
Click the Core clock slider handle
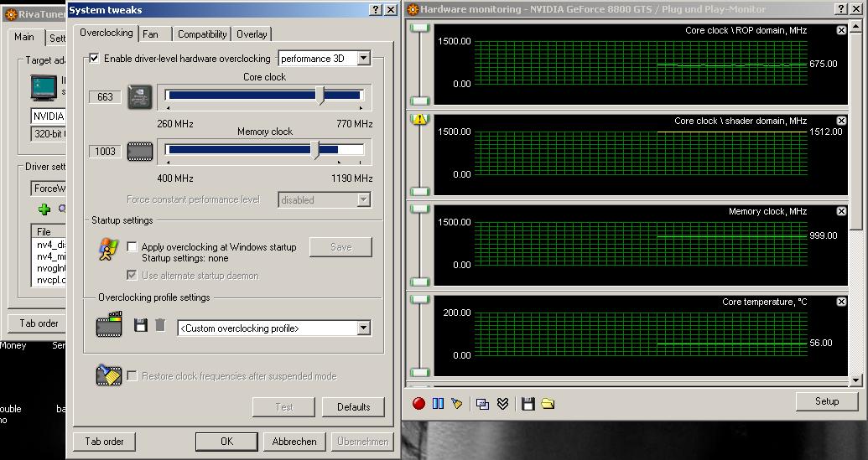pyautogui.click(x=320, y=95)
